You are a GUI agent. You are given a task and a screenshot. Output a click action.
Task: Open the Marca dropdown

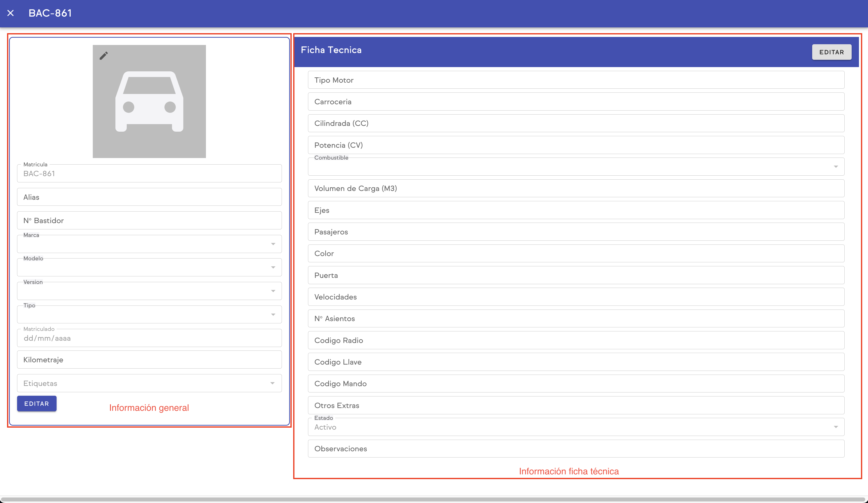coord(149,244)
